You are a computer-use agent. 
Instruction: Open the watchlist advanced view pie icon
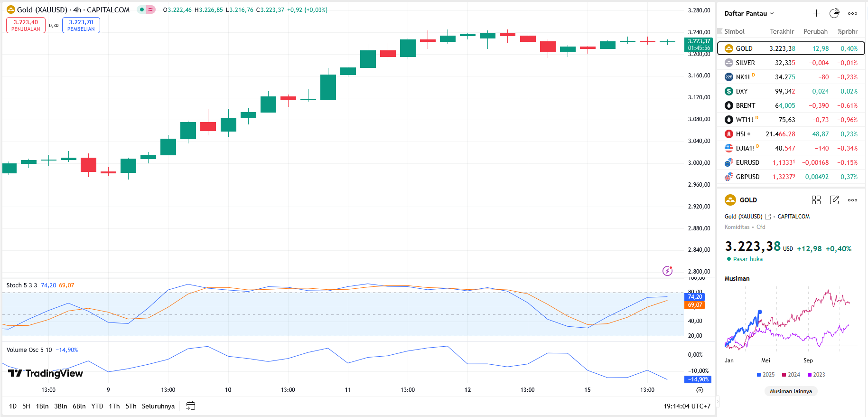pyautogui.click(x=834, y=13)
